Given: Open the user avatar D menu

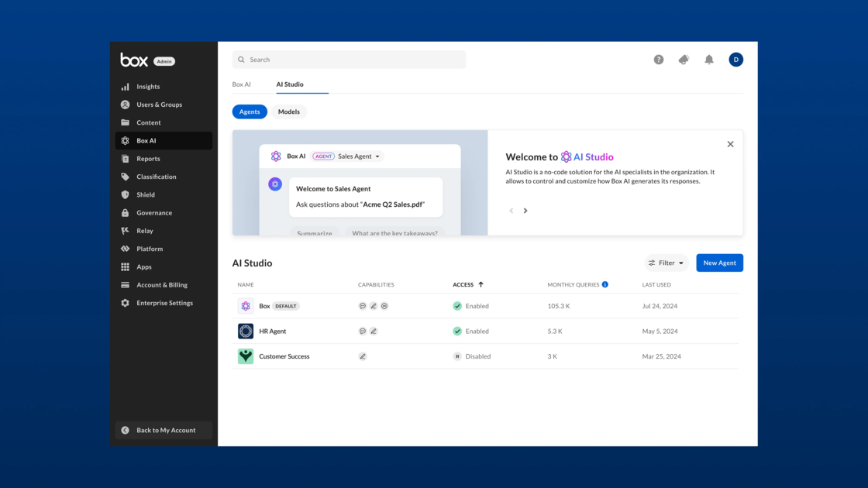Looking at the screenshot, I should click(735, 60).
